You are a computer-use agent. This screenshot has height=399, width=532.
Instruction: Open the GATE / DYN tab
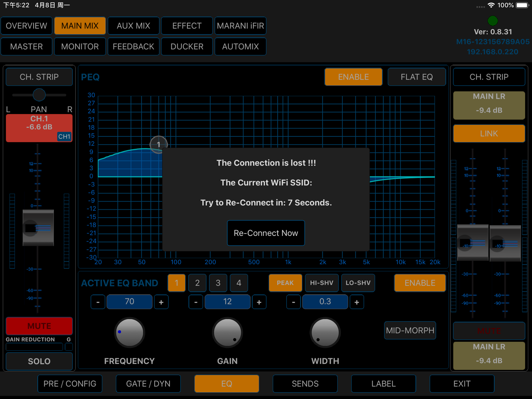pos(148,384)
